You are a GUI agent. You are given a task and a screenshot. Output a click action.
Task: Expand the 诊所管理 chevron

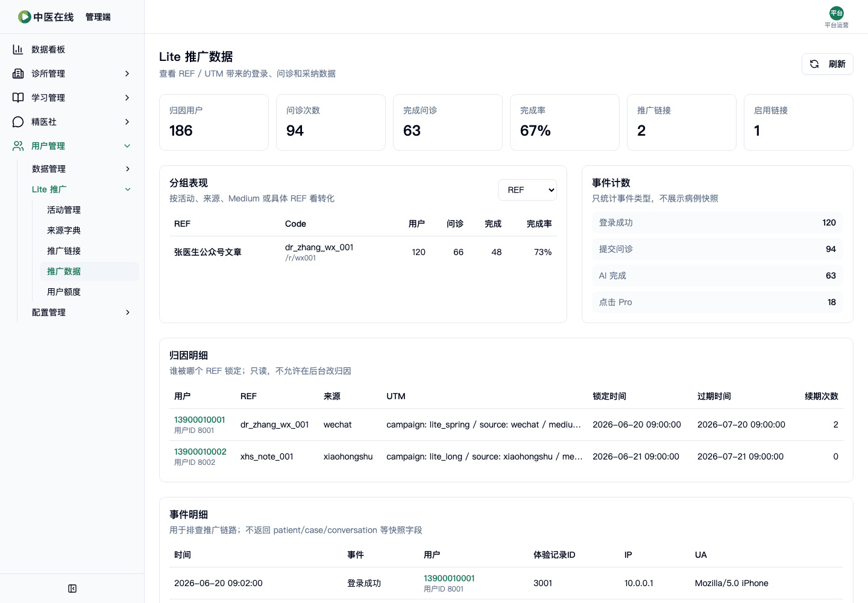coord(127,74)
